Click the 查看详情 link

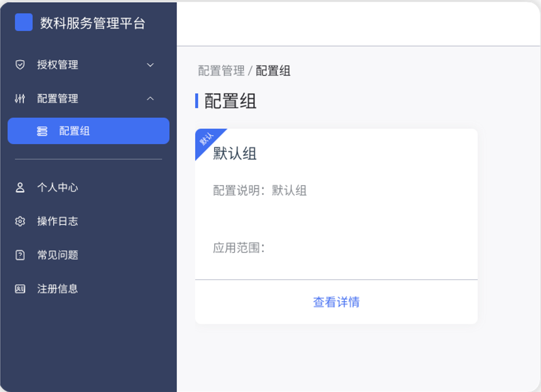[x=336, y=302]
